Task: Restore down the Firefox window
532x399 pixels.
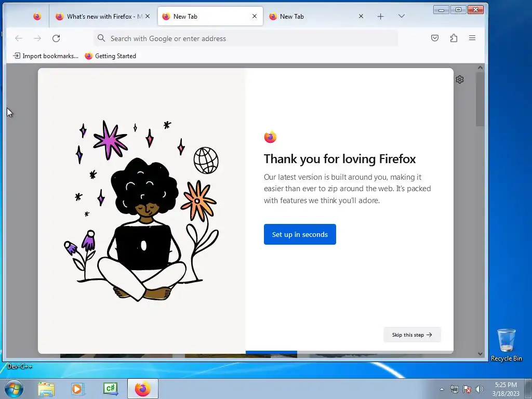Action: point(458,10)
